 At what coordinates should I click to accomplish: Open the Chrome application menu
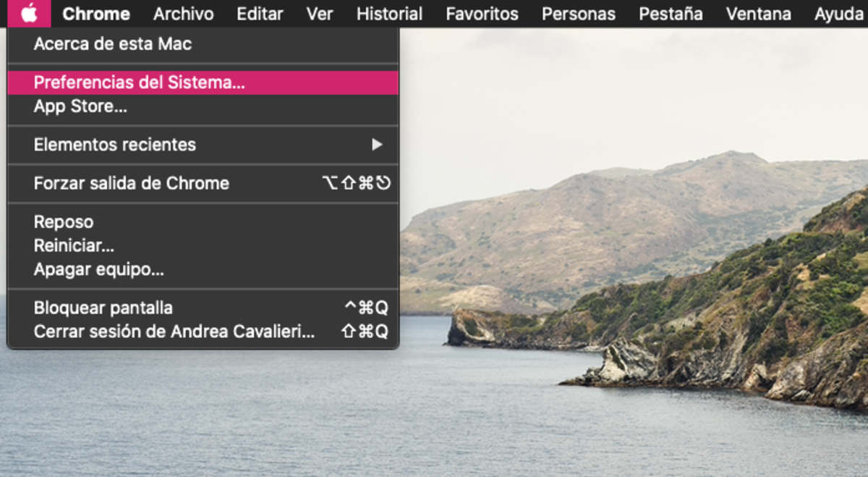(x=95, y=14)
